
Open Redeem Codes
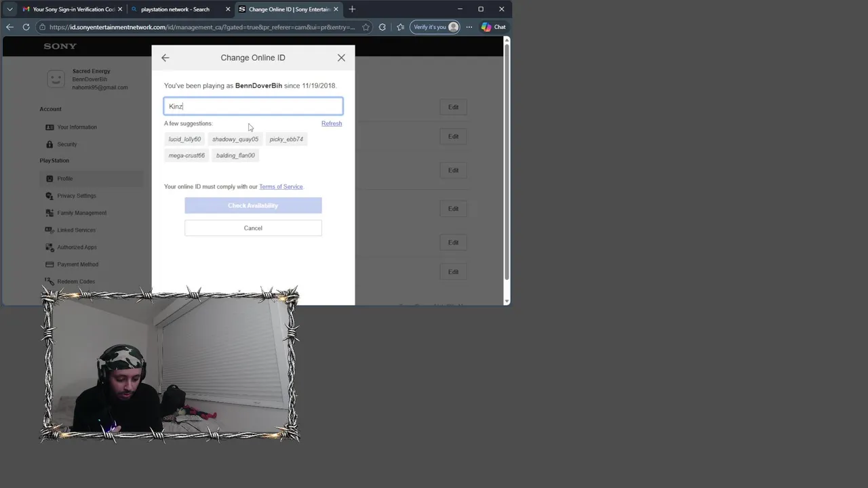[76, 281]
